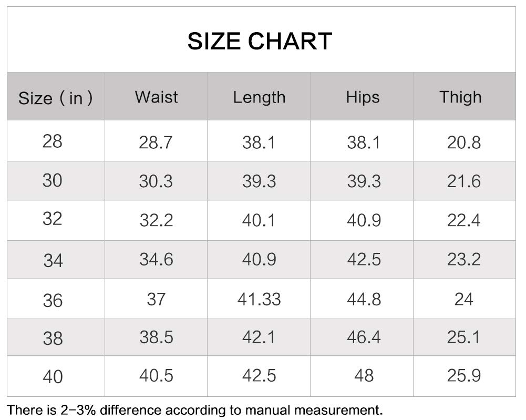Select the size 32 row label
The image size is (526, 420).
coord(53,219)
